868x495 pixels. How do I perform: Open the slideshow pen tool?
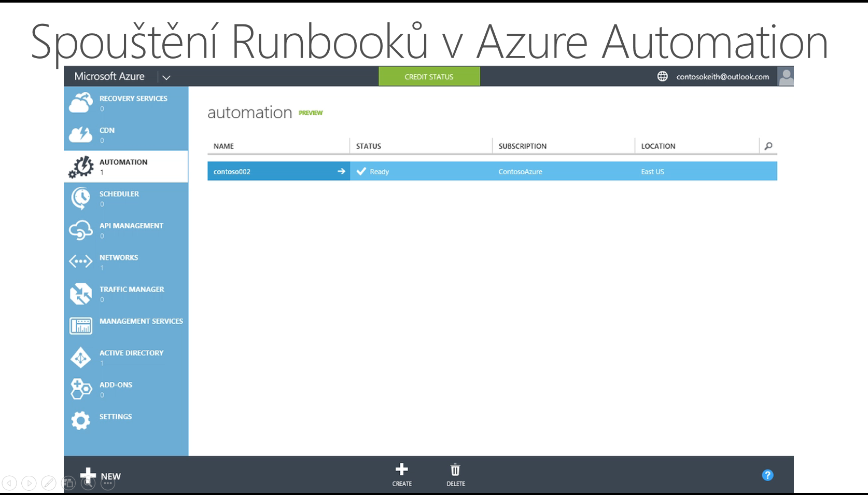[x=49, y=483]
